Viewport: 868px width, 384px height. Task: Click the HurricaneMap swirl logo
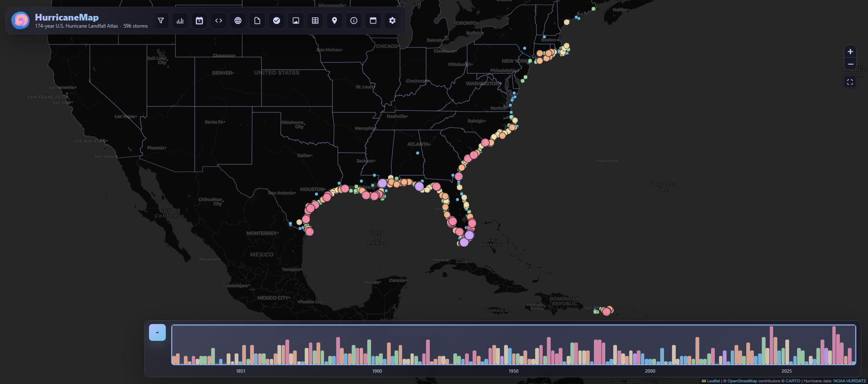tap(20, 20)
